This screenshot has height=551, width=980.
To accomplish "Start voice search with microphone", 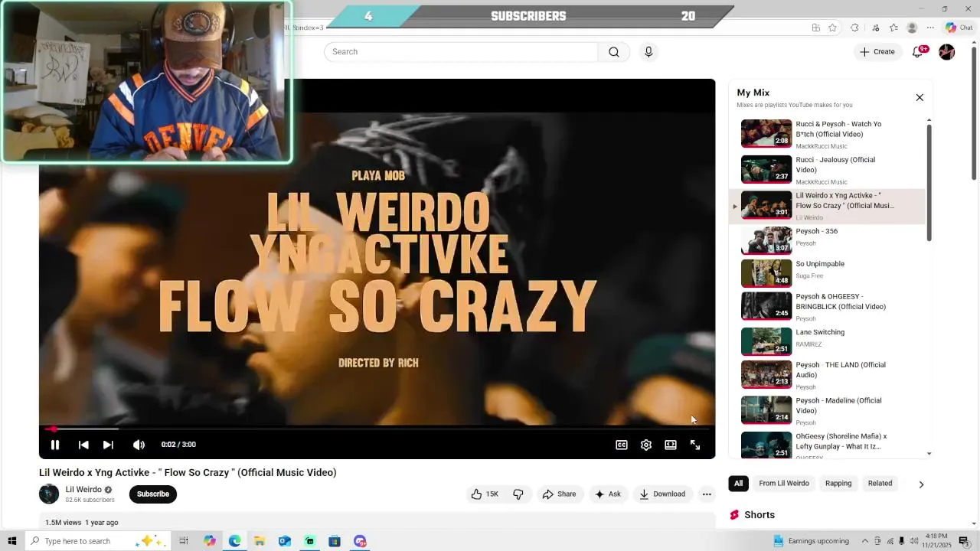I will point(648,52).
